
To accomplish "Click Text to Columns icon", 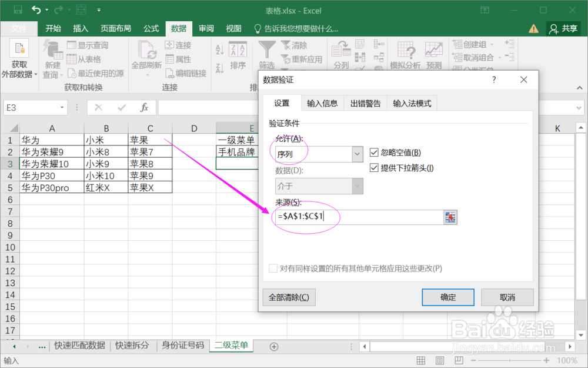I will pyautogui.click(x=341, y=50).
